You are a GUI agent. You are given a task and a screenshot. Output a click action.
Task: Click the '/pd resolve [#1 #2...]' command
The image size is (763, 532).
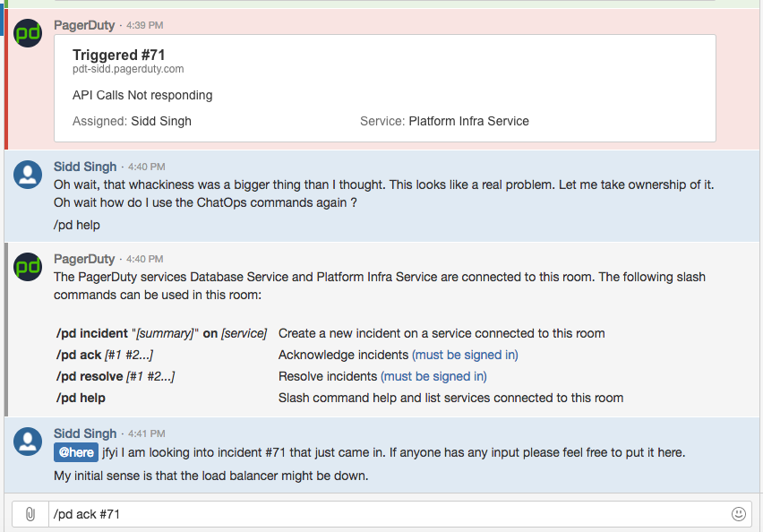coord(116,376)
